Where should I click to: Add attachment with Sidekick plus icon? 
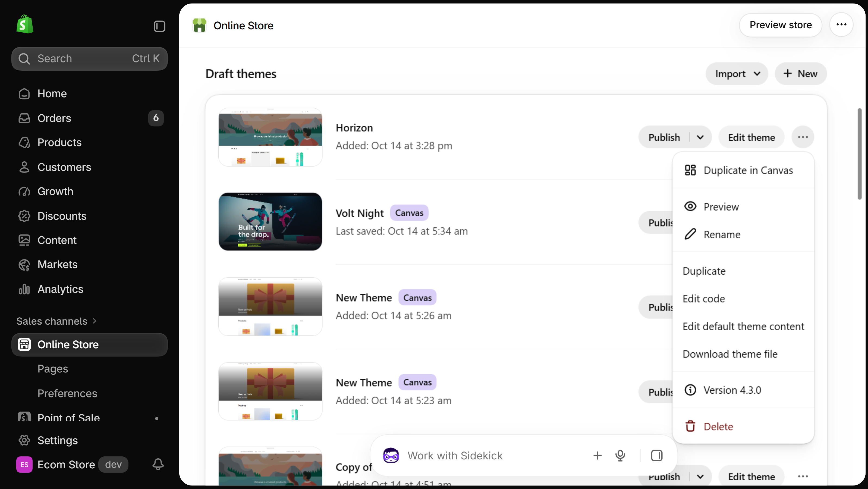597,456
